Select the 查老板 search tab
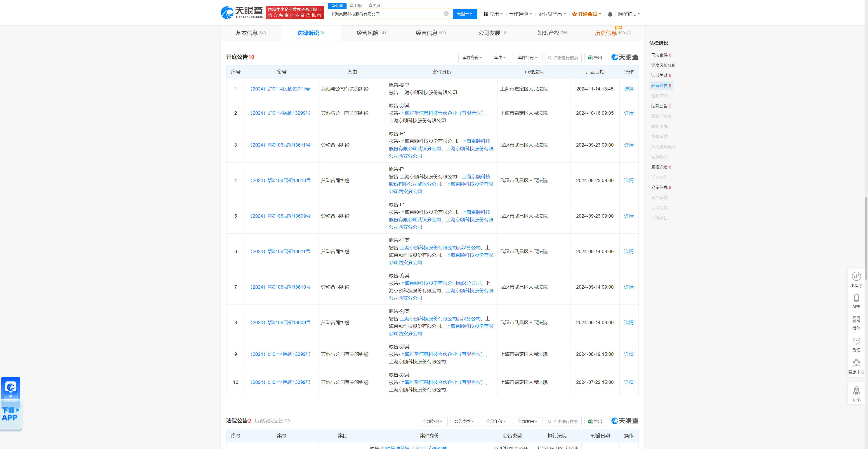 coord(356,5)
